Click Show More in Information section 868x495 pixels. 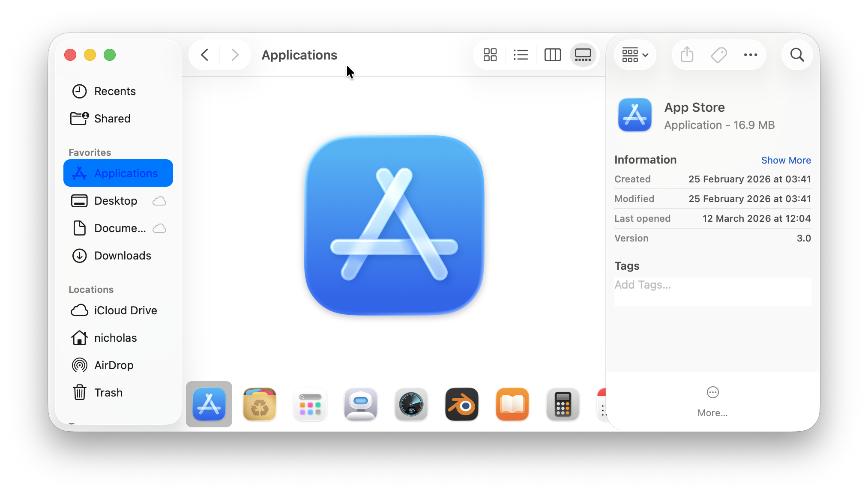coord(786,160)
